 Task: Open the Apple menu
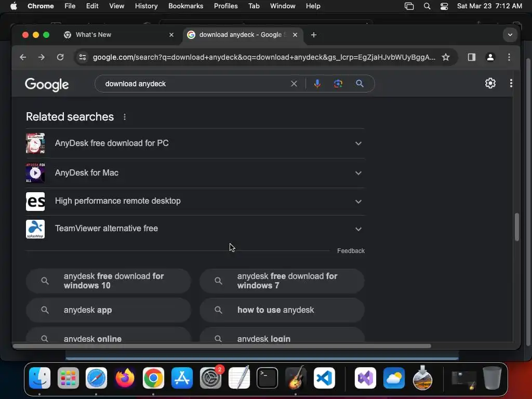pos(14,6)
